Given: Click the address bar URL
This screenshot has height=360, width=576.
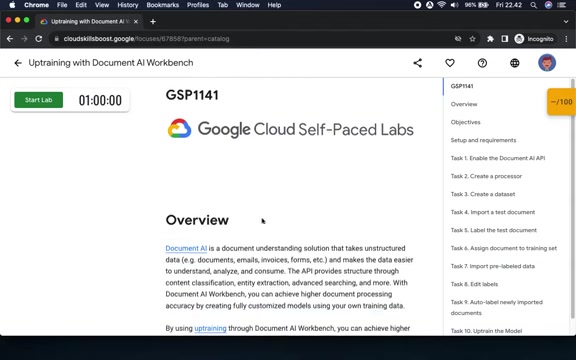Looking at the screenshot, I should click(x=146, y=39).
